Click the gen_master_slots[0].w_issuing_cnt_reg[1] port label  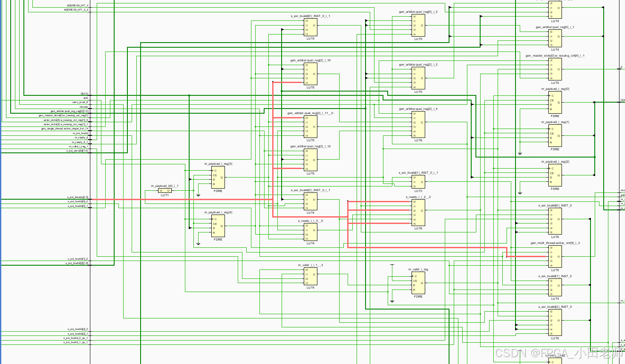click(63, 115)
